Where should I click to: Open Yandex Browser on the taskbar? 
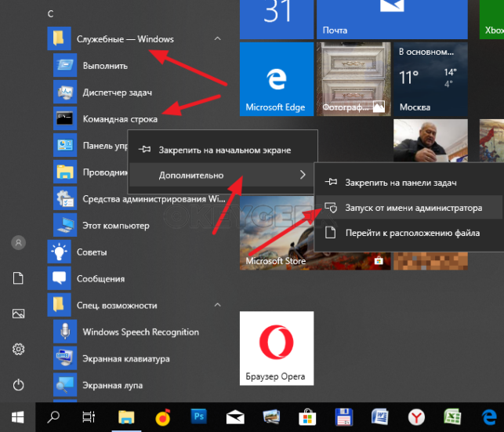coord(416,418)
